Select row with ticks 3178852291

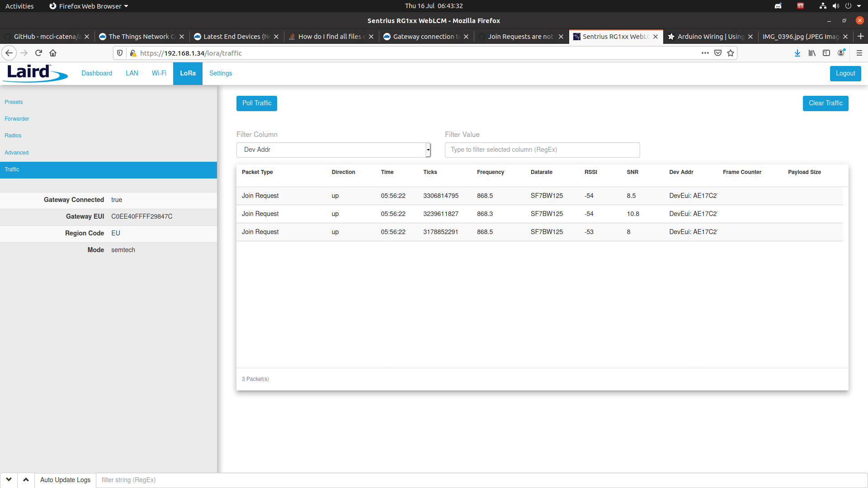540,232
